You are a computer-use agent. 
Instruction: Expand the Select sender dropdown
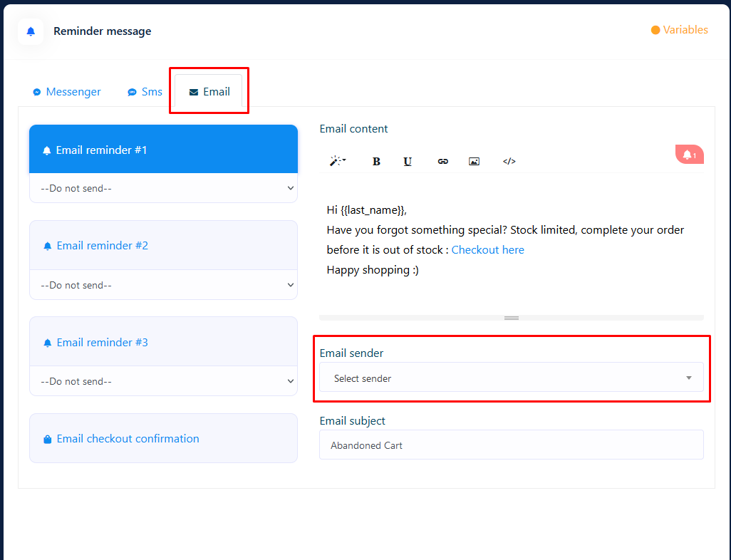[511, 378]
